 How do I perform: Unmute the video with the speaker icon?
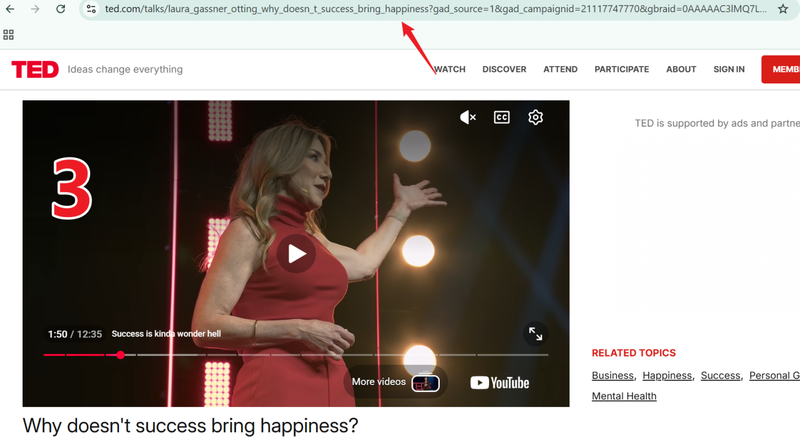pyautogui.click(x=468, y=117)
